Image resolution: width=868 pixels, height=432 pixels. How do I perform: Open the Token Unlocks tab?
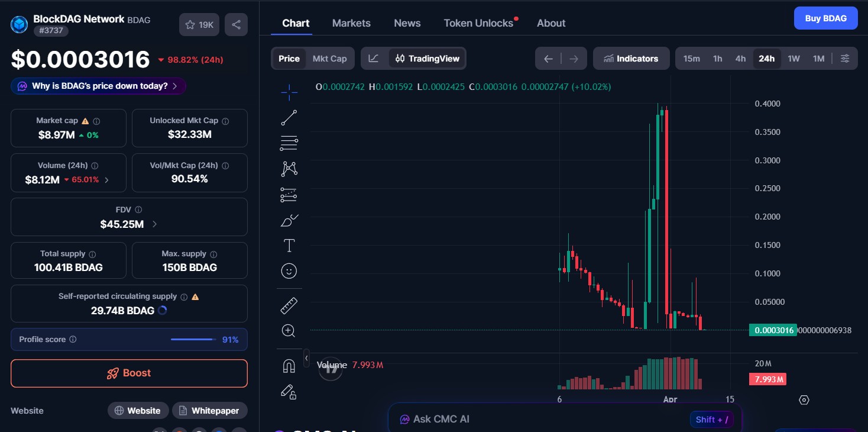tap(478, 23)
